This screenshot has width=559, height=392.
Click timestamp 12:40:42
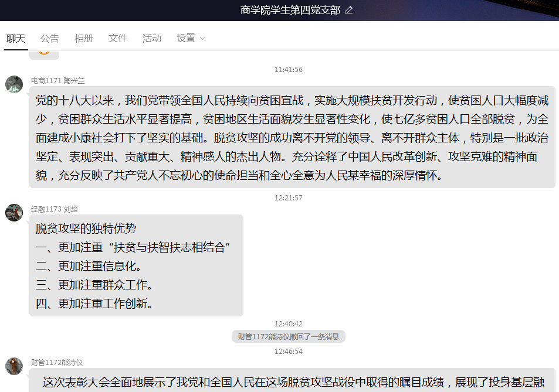point(289,323)
